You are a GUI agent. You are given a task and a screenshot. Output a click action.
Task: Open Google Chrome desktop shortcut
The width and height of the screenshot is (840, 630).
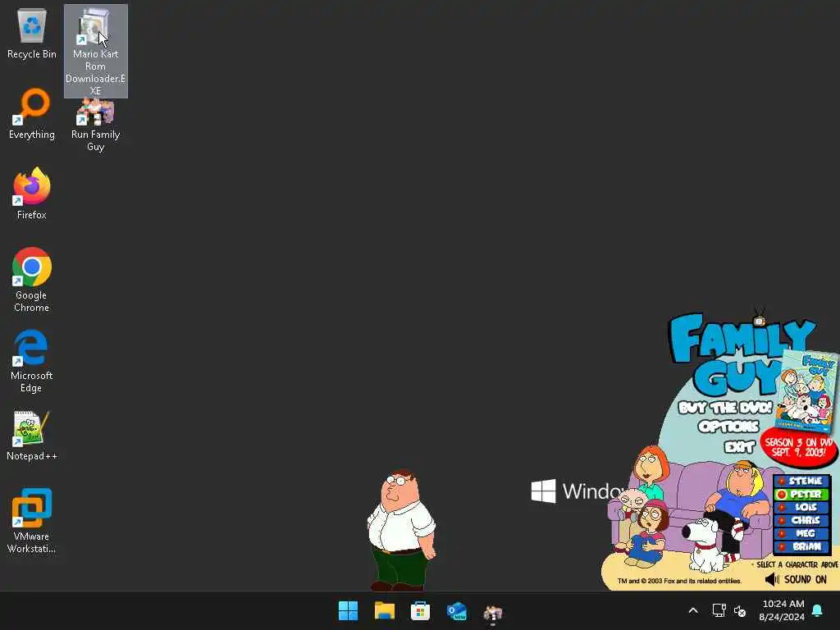pyautogui.click(x=32, y=280)
